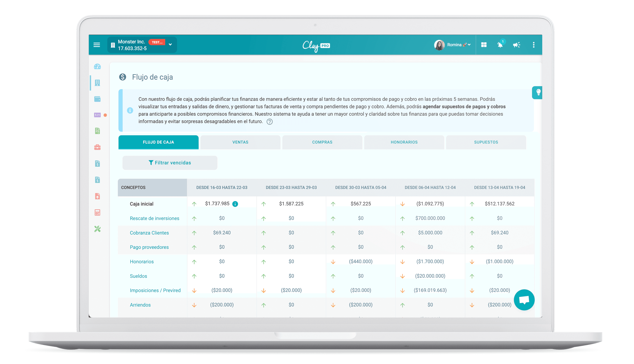Open the three-dot more options menu
Screen dimensions: 634x364
534,45
